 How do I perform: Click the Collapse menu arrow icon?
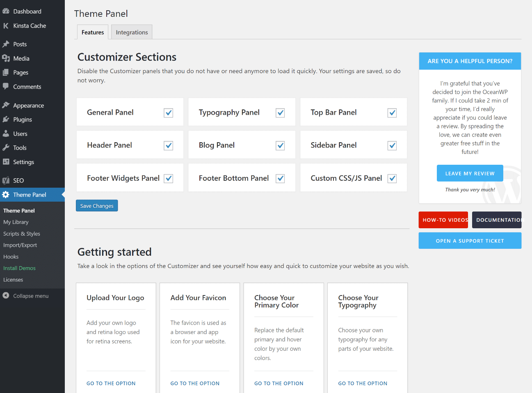tap(6, 295)
